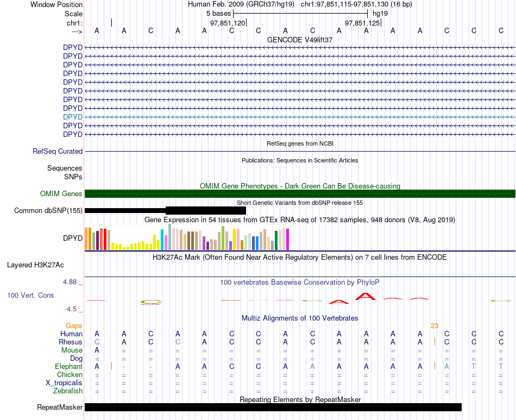Open Publications: Sequences in Scientific Articles title
516x420 pixels.
point(300,160)
